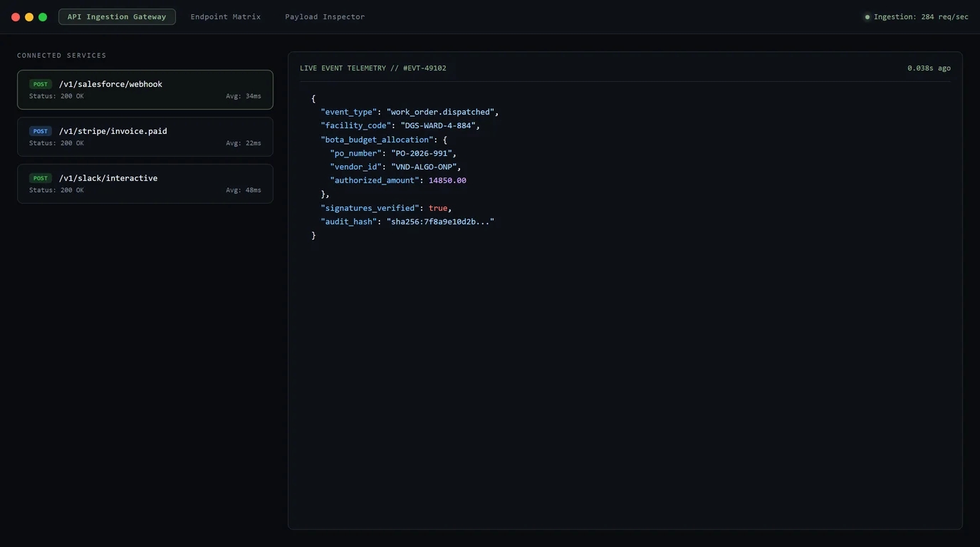The image size is (980, 547).
Task: Click the "authorized_amount" key
Action: click(x=375, y=180)
